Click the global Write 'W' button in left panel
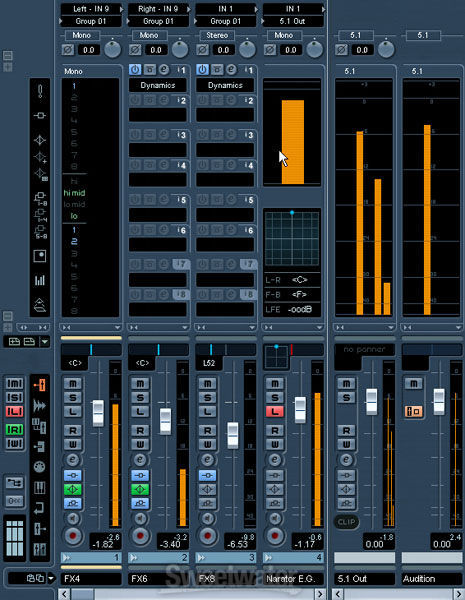Screen dimensions: 465x600 [15, 443]
